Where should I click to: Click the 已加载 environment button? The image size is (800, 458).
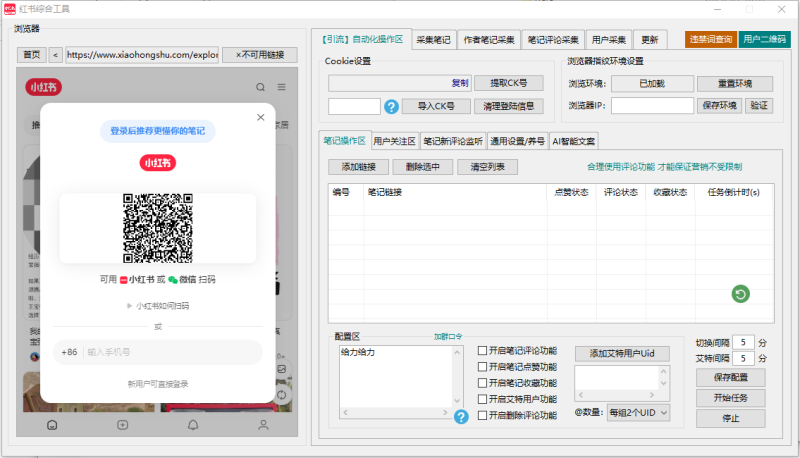pyautogui.click(x=652, y=83)
